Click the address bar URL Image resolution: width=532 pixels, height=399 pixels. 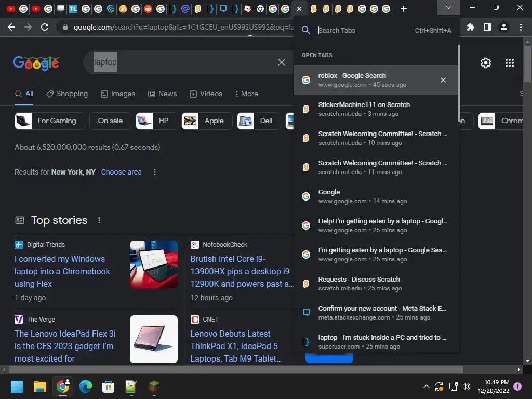coord(183,27)
